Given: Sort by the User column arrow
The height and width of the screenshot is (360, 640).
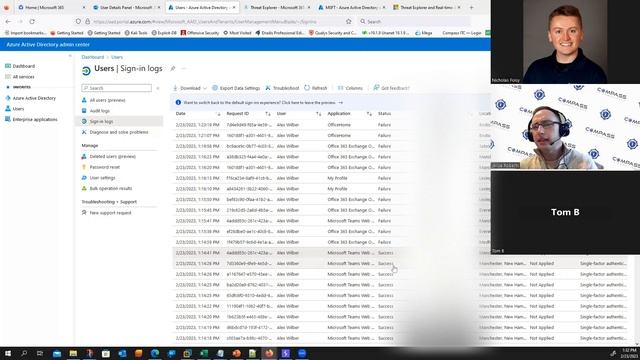Looking at the screenshot, I should click(x=318, y=114).
